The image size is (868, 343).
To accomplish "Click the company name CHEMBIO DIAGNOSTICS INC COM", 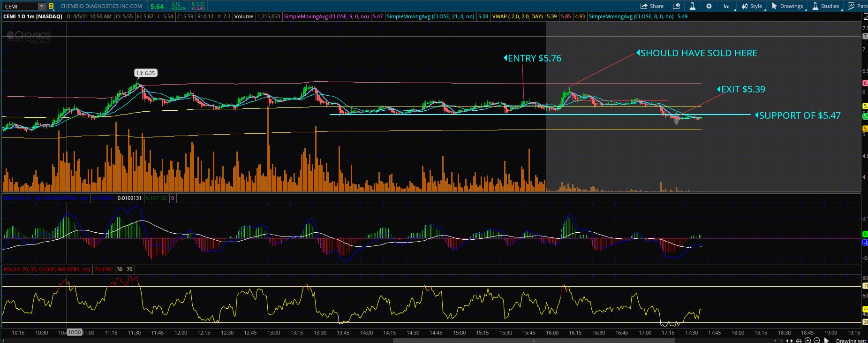I will [101, 6].
